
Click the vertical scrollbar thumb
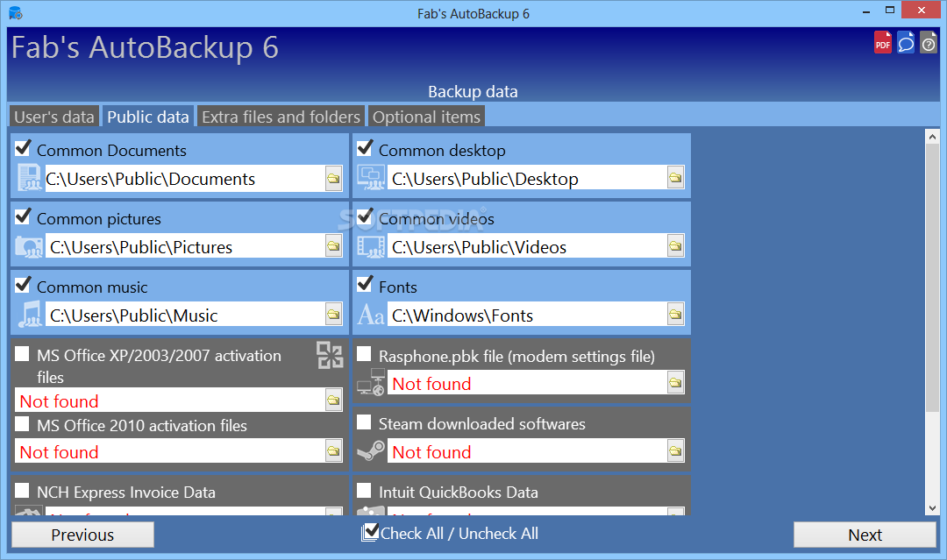[932, 280]
